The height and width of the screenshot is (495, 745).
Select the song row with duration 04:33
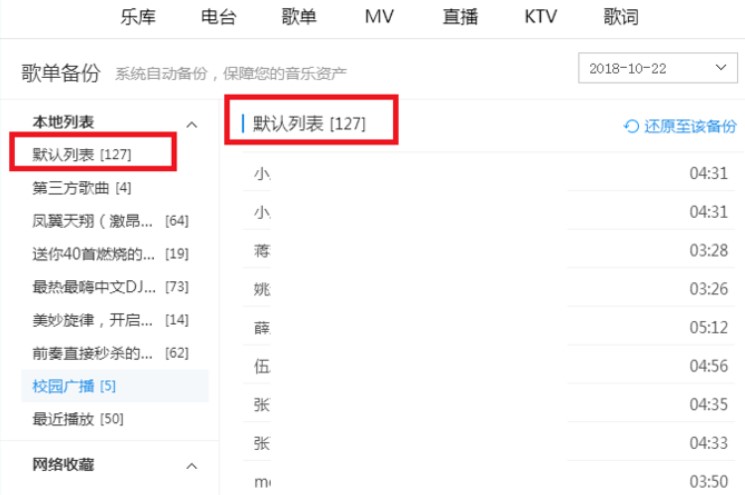point(488,443)
